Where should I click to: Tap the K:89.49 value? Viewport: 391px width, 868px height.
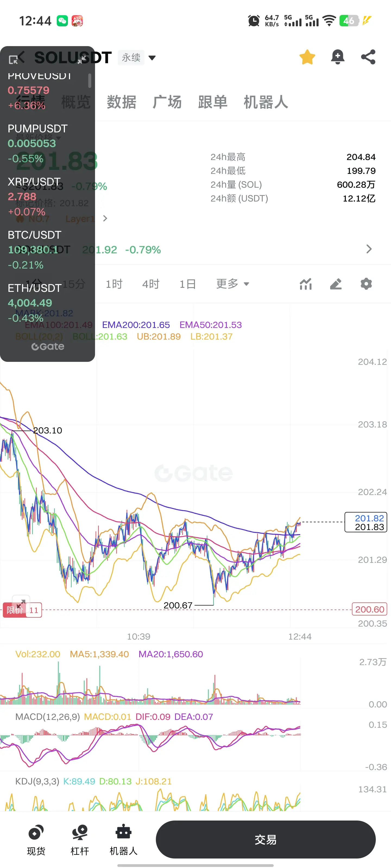click(79, 781)
